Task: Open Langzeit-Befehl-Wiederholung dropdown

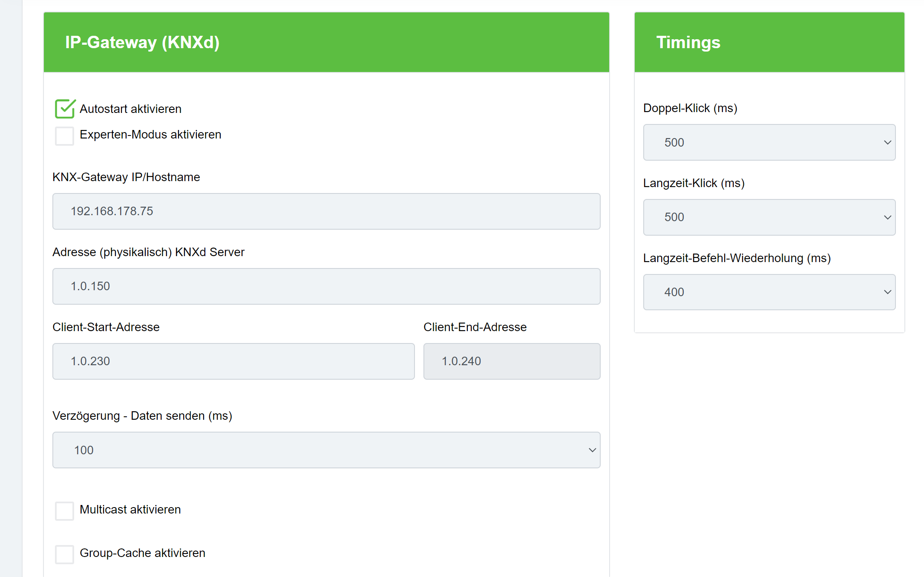Action: (769, 292)
